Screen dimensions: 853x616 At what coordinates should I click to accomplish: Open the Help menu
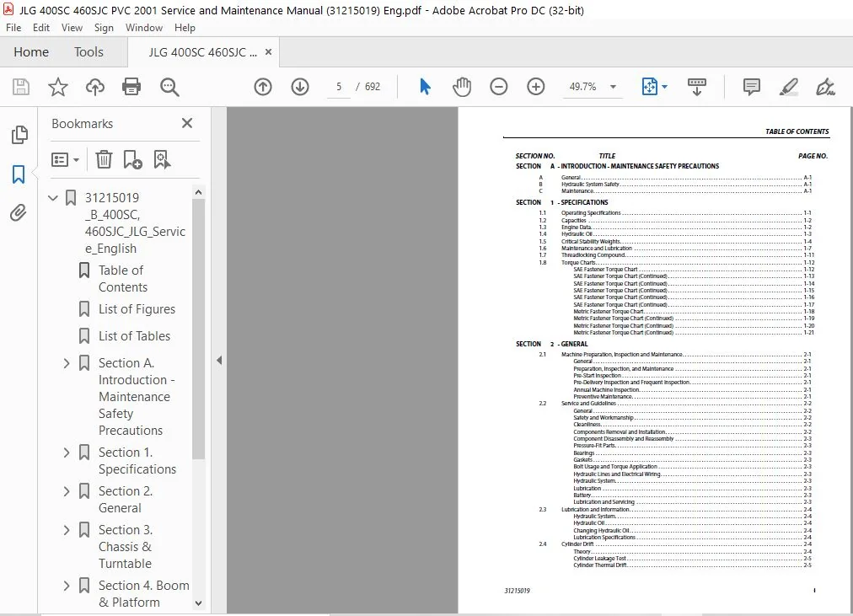[x=185, y=28]
